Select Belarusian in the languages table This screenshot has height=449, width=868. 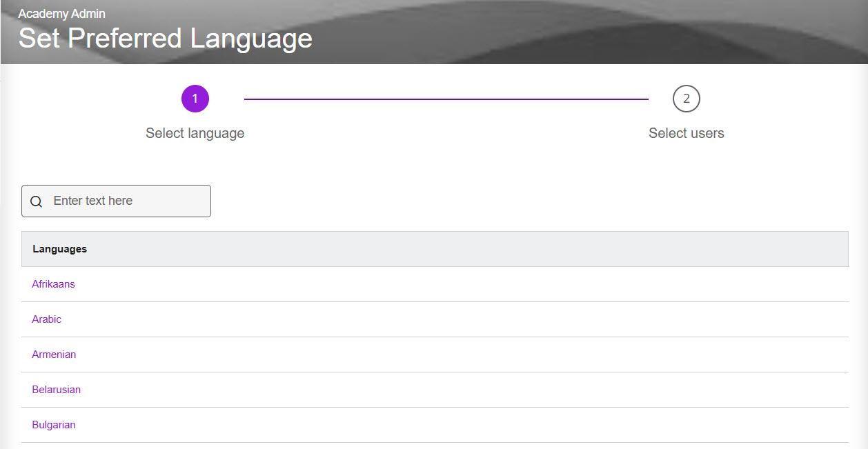coord(56,390)
